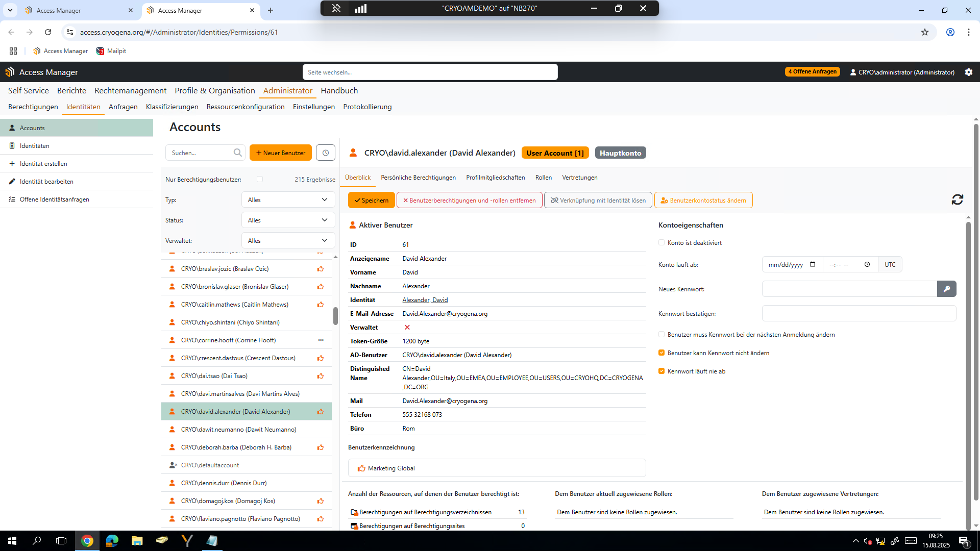Open the Typ dropdown
Screen dimensions: 980x551
288,199
